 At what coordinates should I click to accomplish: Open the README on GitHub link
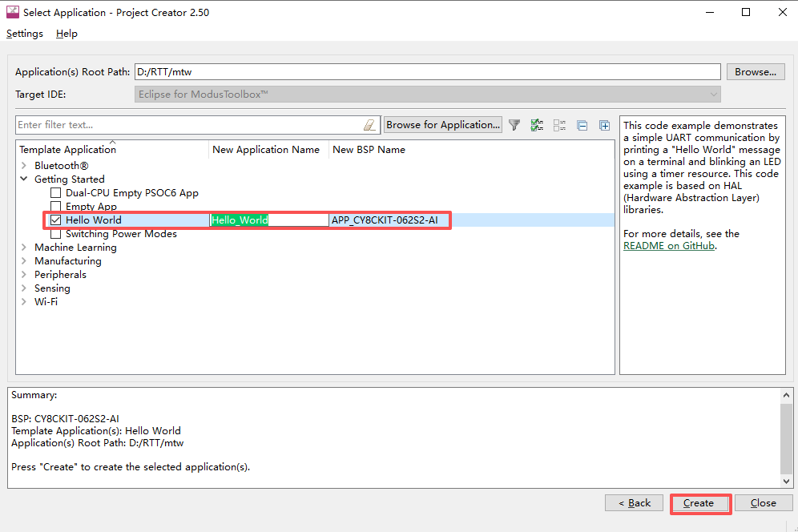669,246
